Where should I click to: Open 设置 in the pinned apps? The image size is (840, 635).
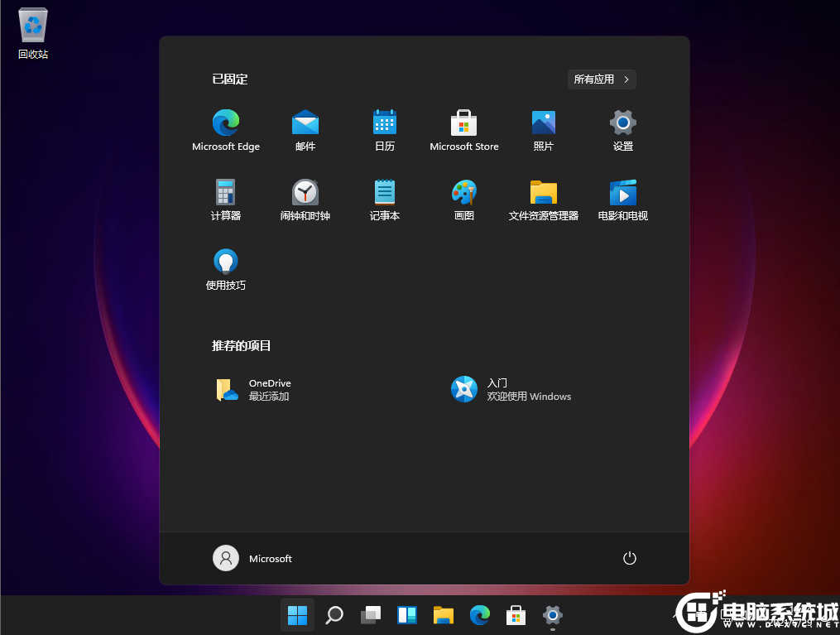tap(623, 130)
